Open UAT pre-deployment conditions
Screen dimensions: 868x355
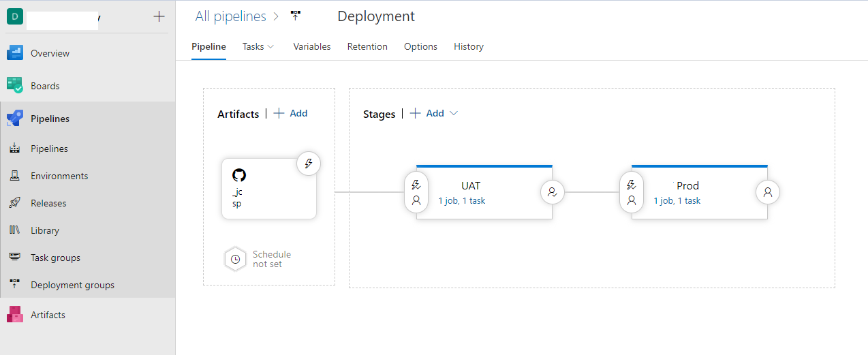click(x=416, y=192)
